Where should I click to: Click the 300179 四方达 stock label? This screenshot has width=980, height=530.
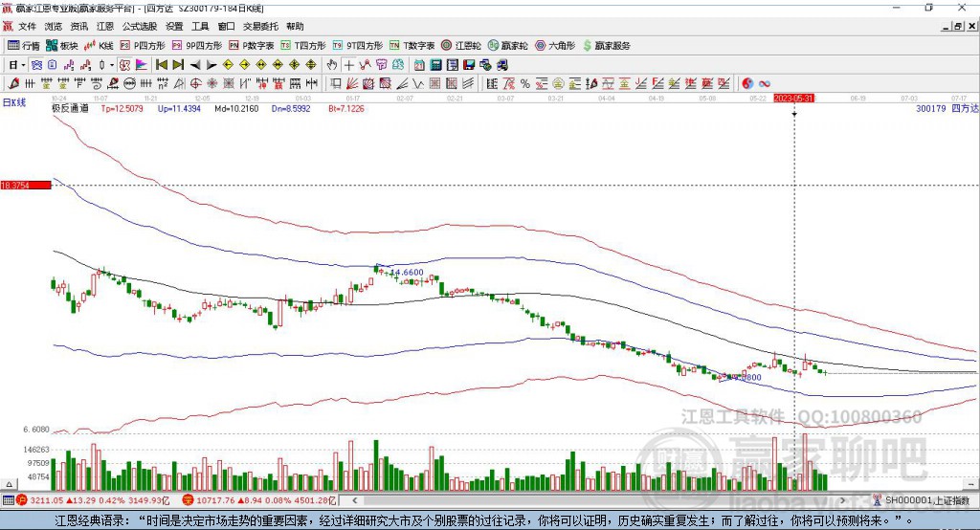947,109
